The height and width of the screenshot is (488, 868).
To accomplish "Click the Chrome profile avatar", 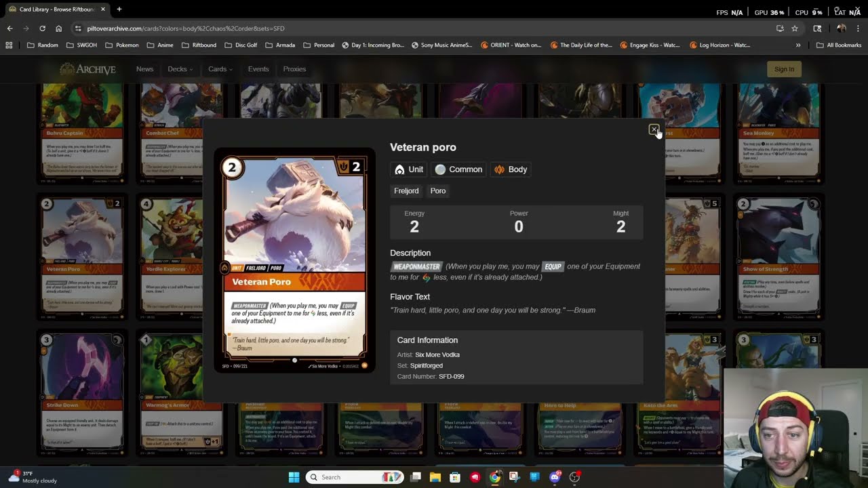I will pyautogui.click(x=842, y=28).
